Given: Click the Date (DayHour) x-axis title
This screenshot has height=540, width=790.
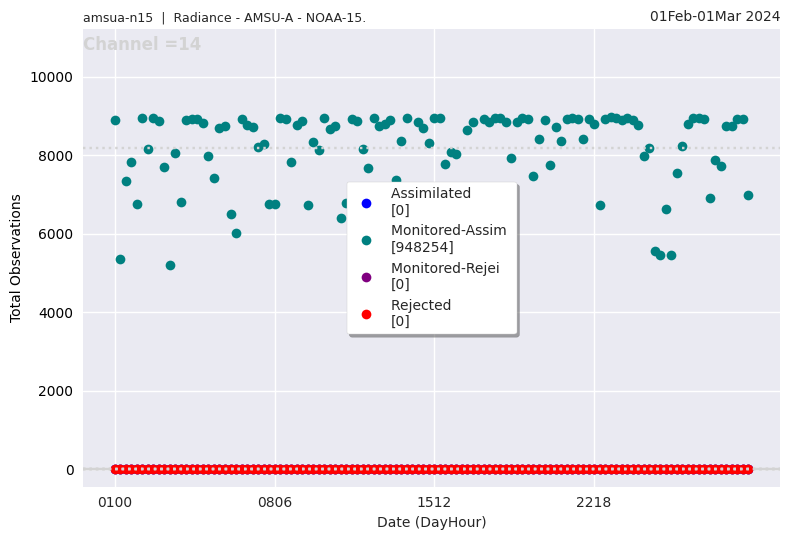Looking at the screenshot, I should 431,523.
